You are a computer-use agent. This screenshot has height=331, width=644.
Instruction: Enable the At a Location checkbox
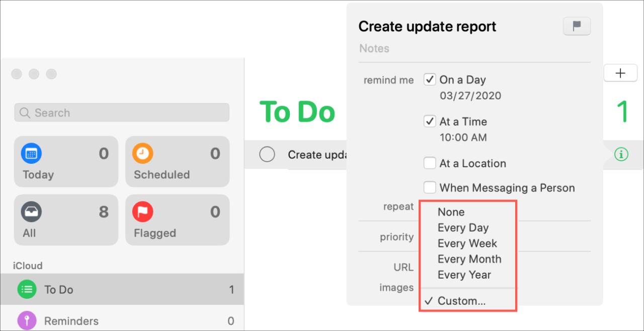pos(430,163)
